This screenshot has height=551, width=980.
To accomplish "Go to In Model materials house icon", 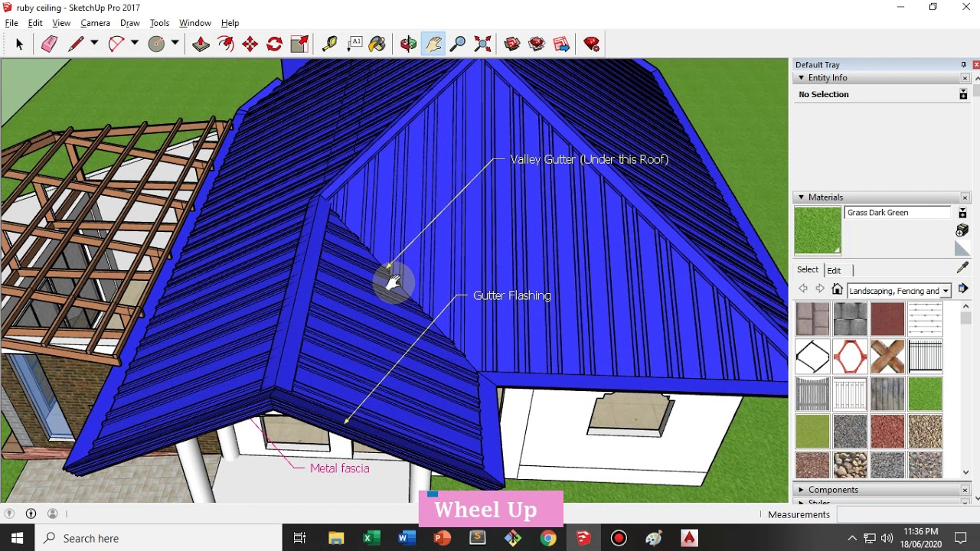I will click(838, 289).
